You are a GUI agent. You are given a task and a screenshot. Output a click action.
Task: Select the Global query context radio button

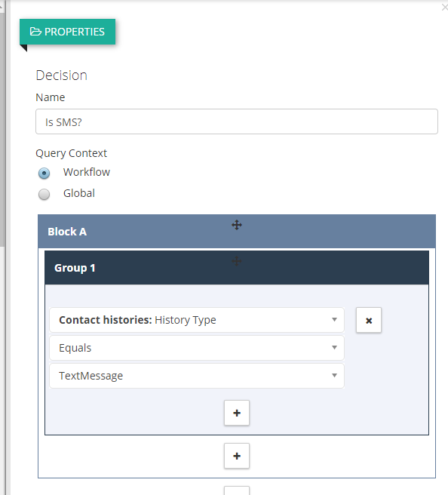click(44, 194)
